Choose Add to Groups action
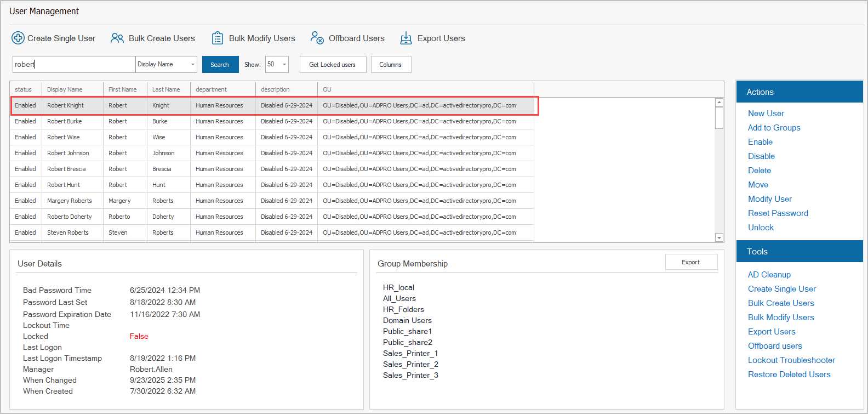The width and height of the screenshot is (868, 414). pyautogui.click(x=774, y=128)
